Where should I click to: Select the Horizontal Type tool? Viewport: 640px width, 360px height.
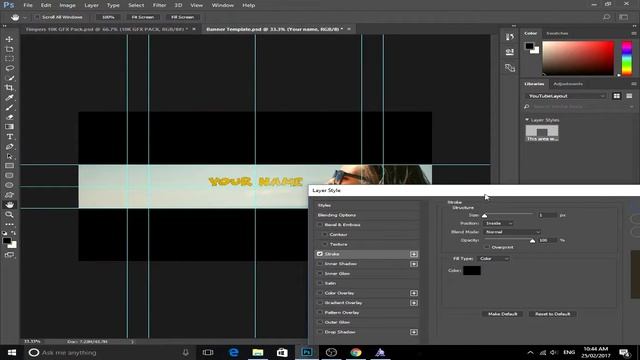tap(9, 137)
